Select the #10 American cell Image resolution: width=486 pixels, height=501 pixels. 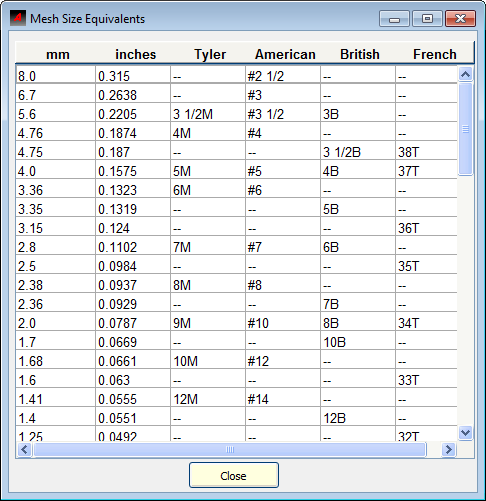click(x=283, y=323)
